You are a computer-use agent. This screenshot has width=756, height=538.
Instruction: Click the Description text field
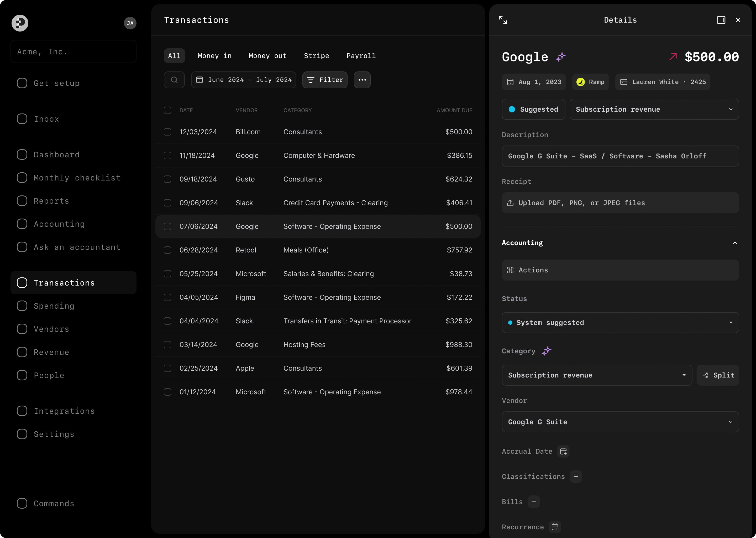point(620,156)
